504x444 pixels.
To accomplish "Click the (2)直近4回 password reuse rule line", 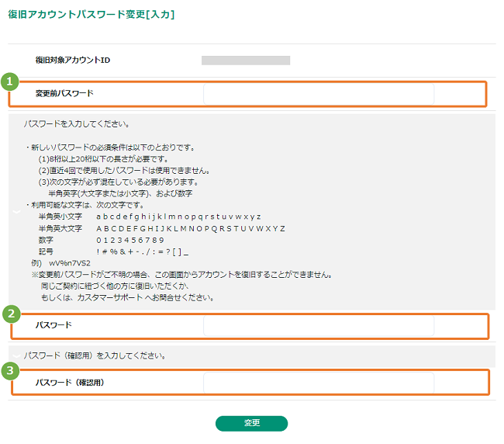I will click(x=124, y=171).
